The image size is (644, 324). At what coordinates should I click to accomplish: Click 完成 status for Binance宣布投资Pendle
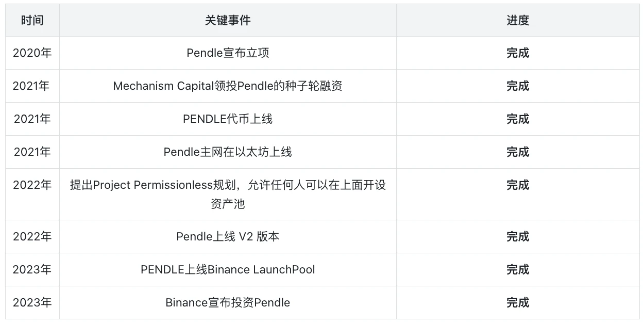[517, 303]
